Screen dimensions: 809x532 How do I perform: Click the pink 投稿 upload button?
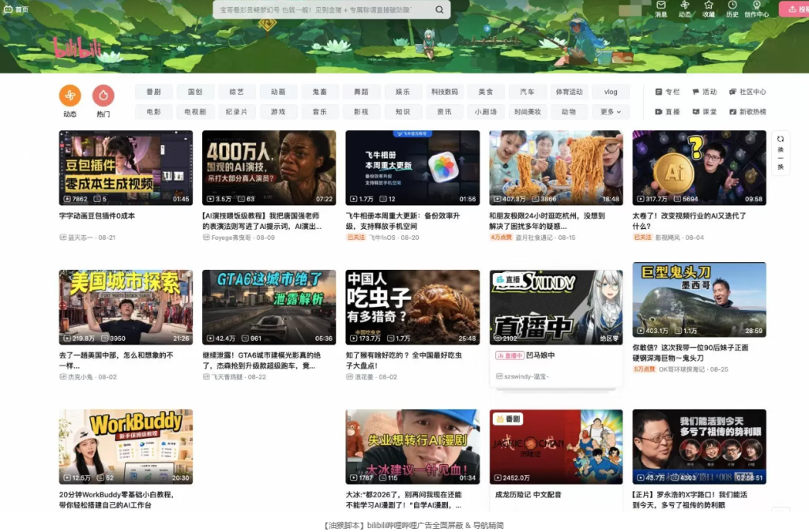tap(795, 9)
